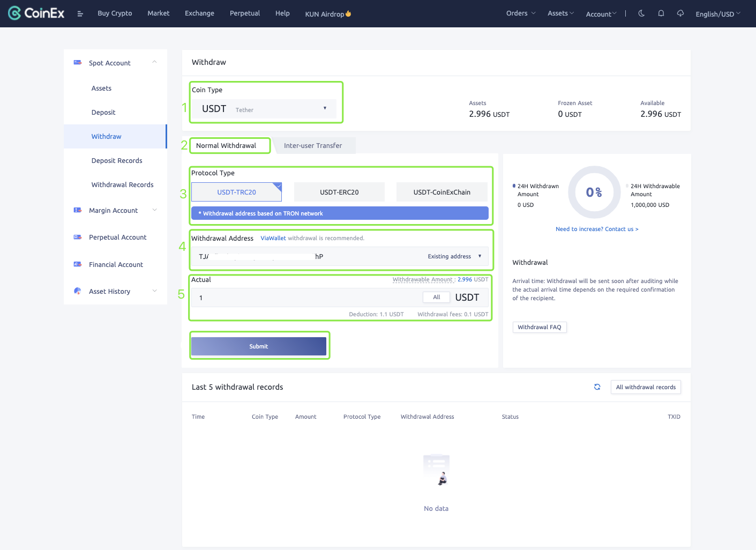Open notifications bell icon
This screenshot has width=756, height=550.
(661, 13)
